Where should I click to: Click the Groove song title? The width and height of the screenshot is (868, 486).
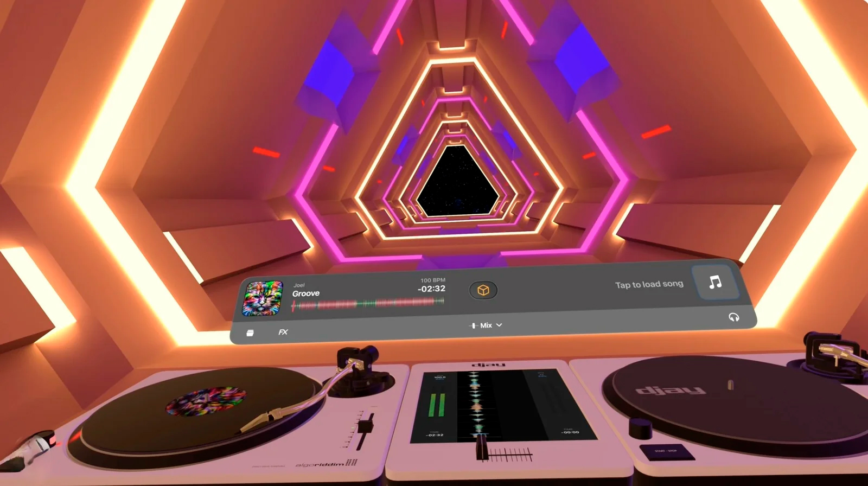(x=306, y=293)
